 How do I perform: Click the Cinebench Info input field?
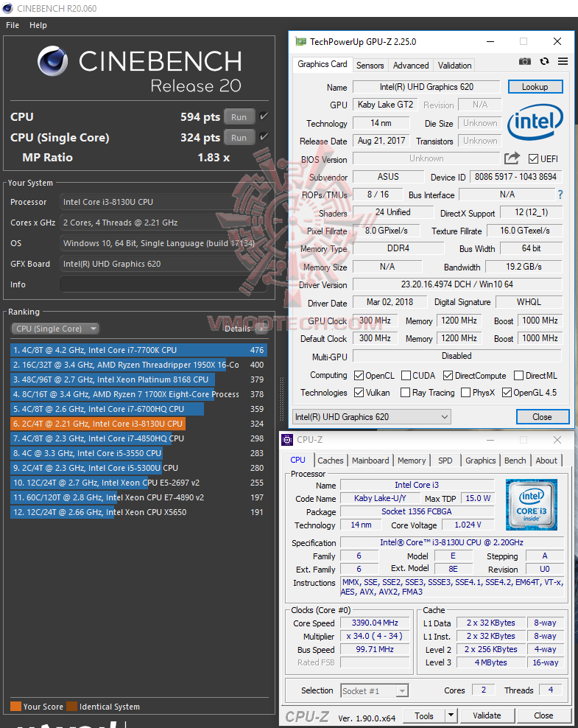click(163, 284)
